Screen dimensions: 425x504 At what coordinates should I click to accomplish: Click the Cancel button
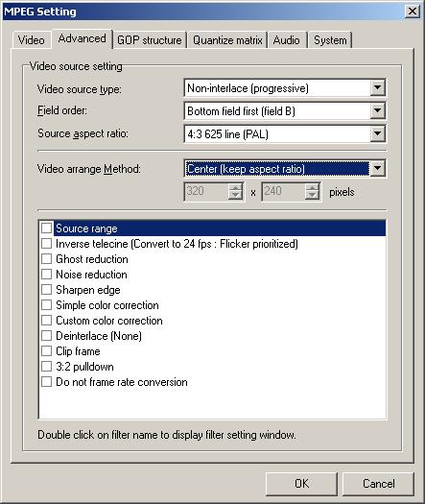click(378, 484)
